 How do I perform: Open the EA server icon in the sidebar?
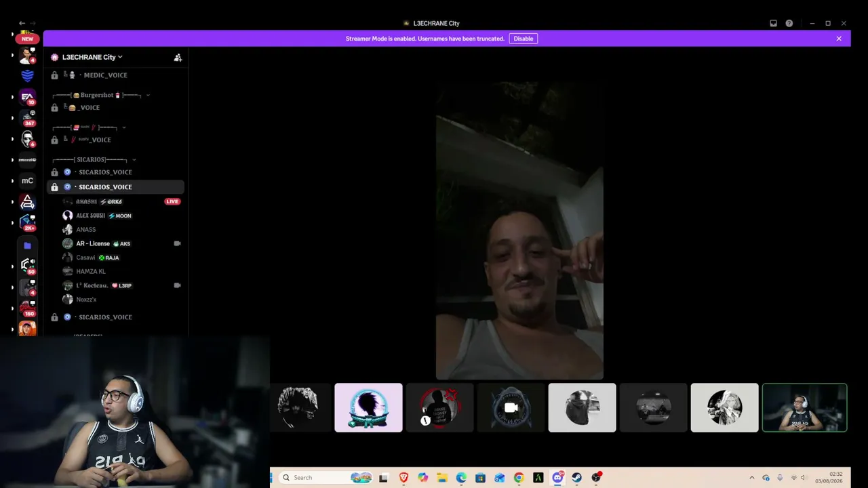click(x=27, y=97)
